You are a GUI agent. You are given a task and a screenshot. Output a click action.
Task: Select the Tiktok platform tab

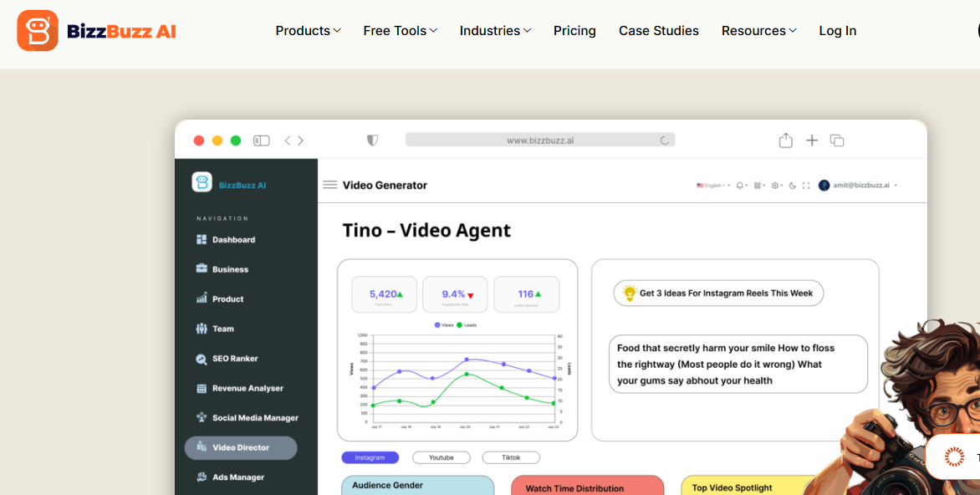(511, 457)
